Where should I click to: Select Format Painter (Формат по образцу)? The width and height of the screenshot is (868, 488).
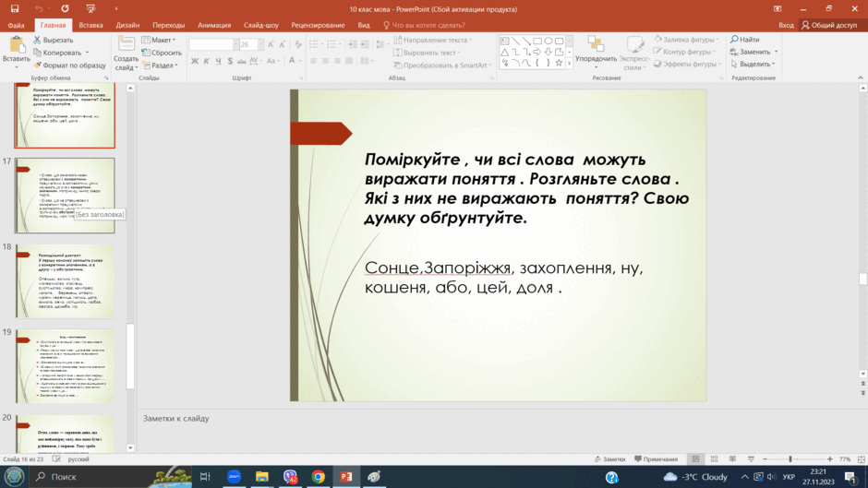(x=70, y=65)
